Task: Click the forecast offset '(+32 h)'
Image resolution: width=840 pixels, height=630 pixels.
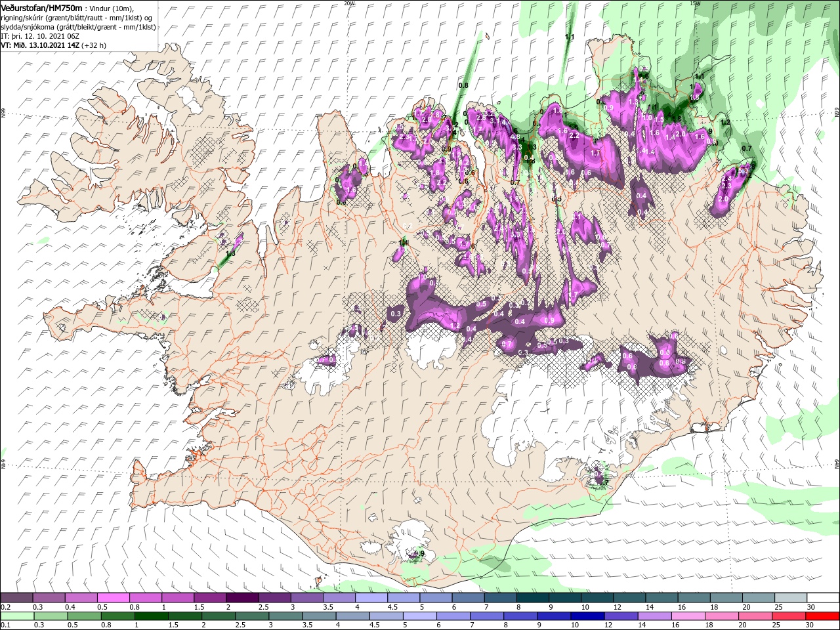Action: pyautogui.click(x=94, y=45)
